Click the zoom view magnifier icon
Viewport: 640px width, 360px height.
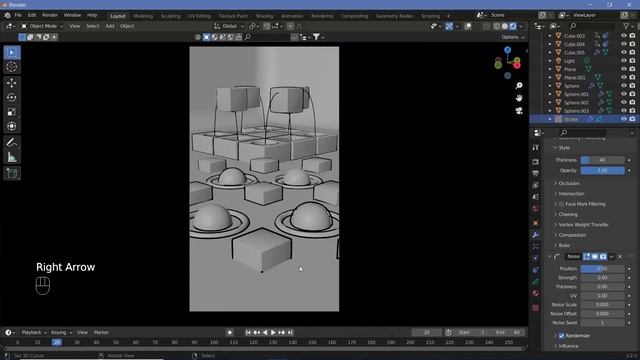click(519, 86)
